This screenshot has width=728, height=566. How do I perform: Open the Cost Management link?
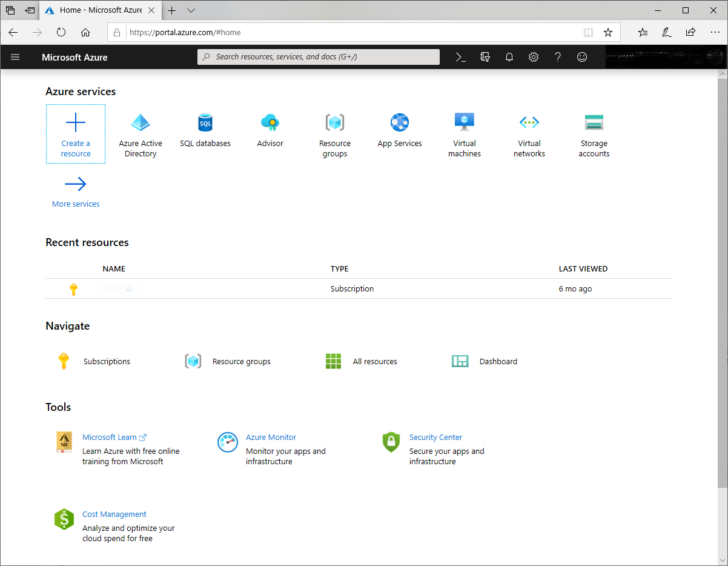114,514
